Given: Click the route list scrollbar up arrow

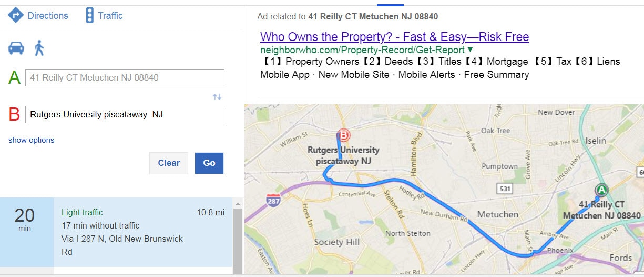Looking at the screenshot, I should pos(238,203).
